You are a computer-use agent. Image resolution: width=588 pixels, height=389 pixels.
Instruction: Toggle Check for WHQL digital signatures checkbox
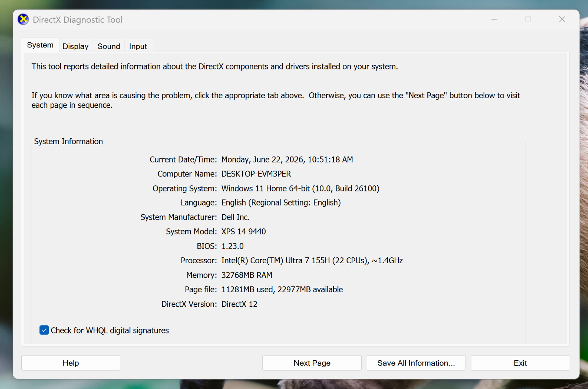click(44, 330)
